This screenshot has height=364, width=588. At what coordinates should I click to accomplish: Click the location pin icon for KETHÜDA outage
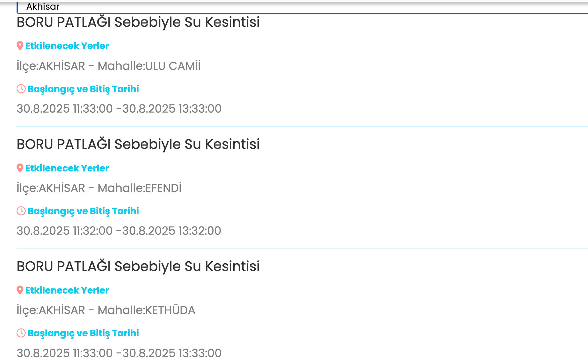(x=20, y=290)
